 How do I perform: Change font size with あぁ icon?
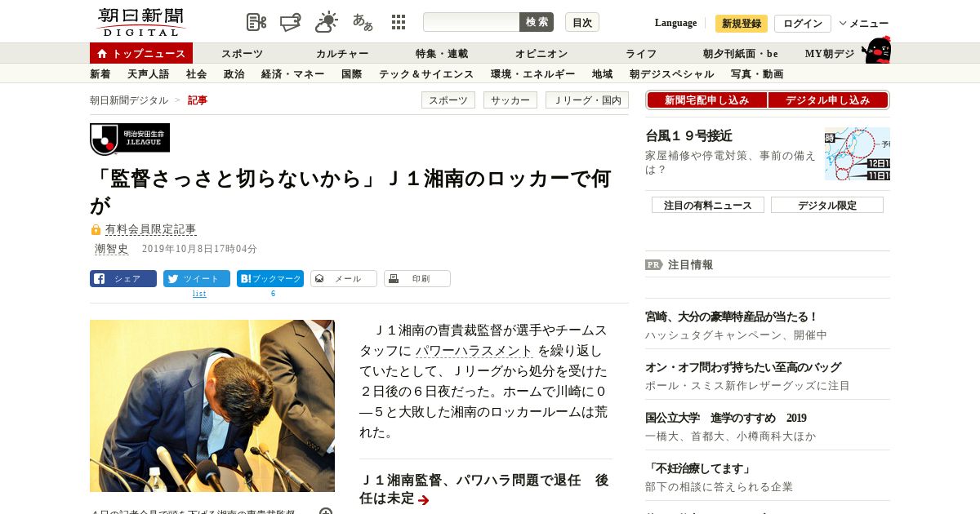(363, 22)
